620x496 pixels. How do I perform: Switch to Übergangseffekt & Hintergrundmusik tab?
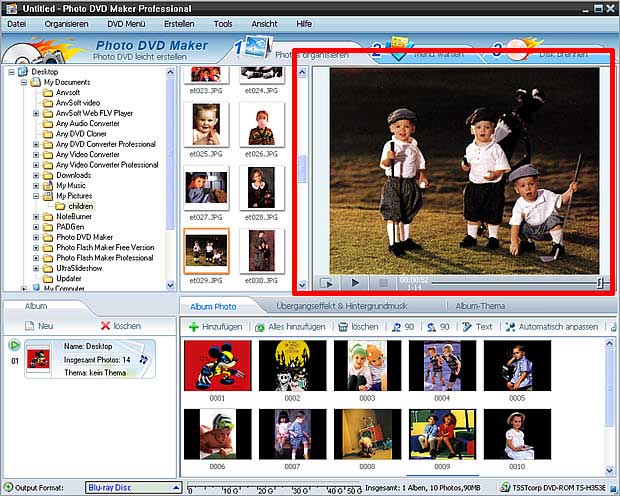click(x=342, y=306)
